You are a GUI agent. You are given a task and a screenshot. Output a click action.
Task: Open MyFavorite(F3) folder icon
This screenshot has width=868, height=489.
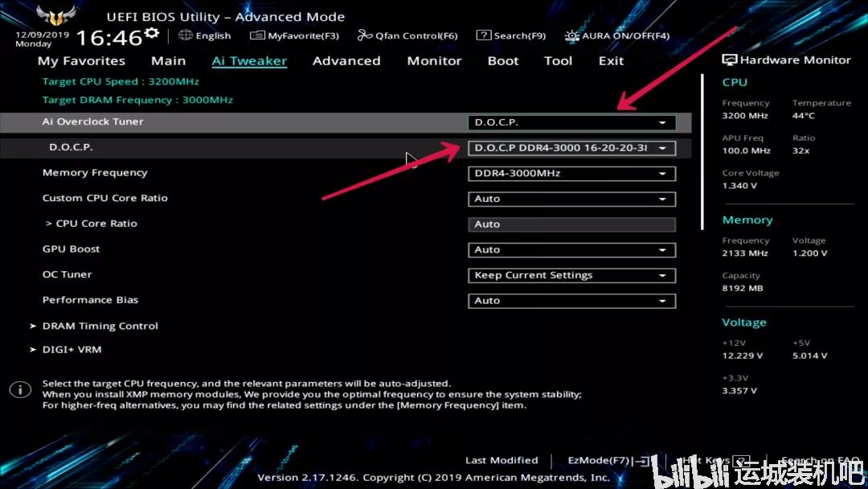click(x=257, y=35)
